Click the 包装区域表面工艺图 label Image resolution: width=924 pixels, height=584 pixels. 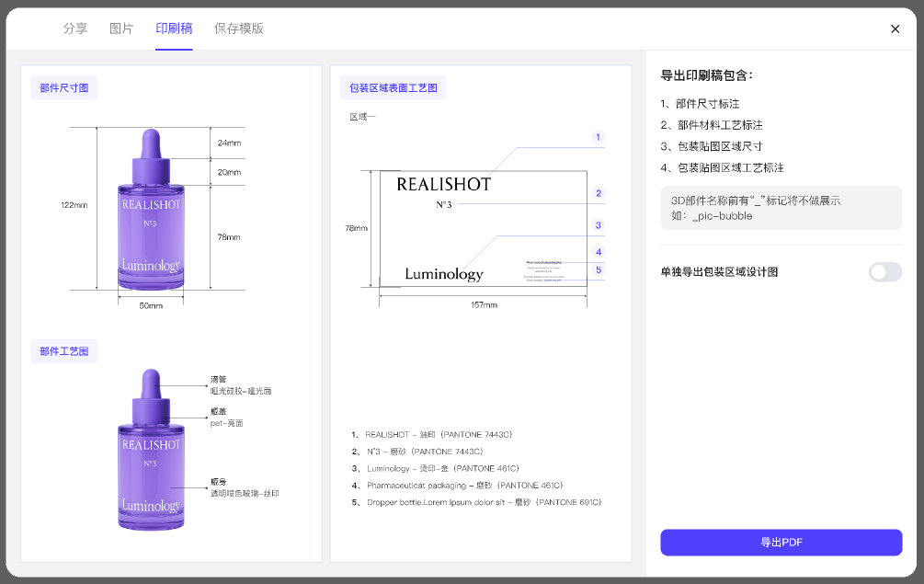(x=394, y=88)
